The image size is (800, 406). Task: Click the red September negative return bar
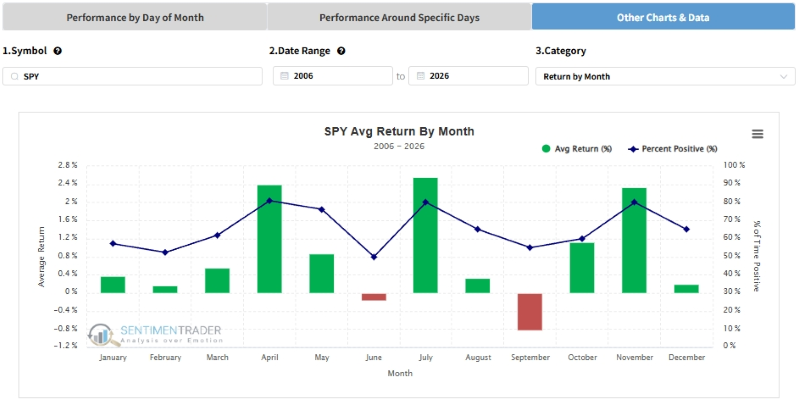(x=530, y=312)
